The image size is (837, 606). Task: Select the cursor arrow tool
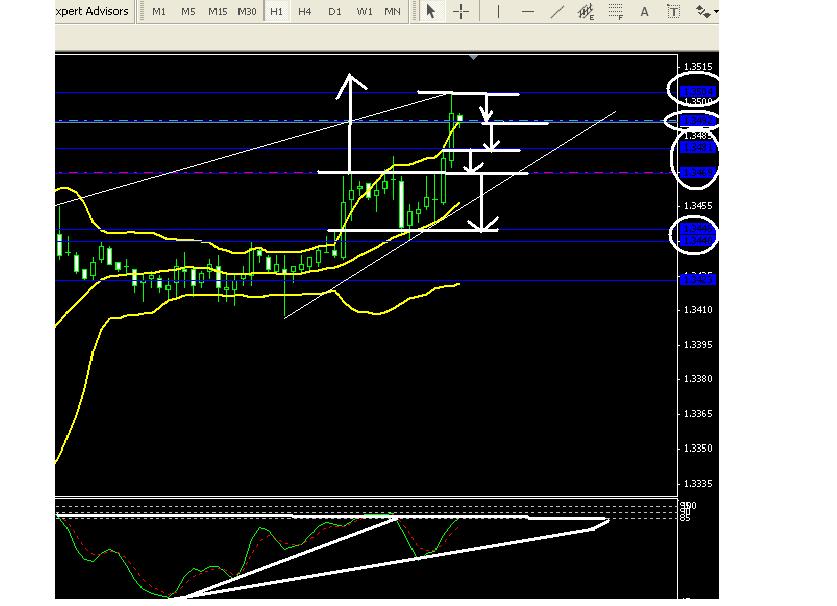pos(431,12)
